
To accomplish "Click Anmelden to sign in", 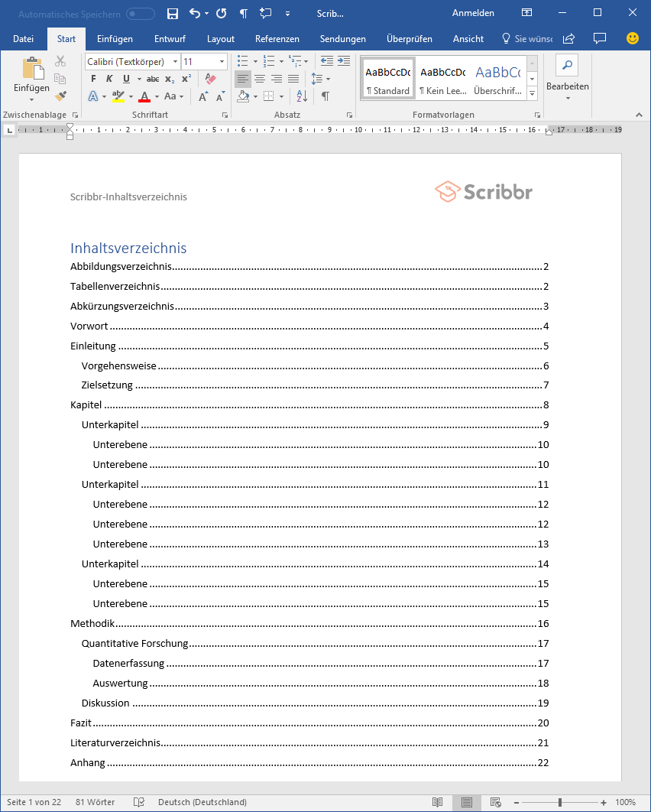I will coord(473,13).
